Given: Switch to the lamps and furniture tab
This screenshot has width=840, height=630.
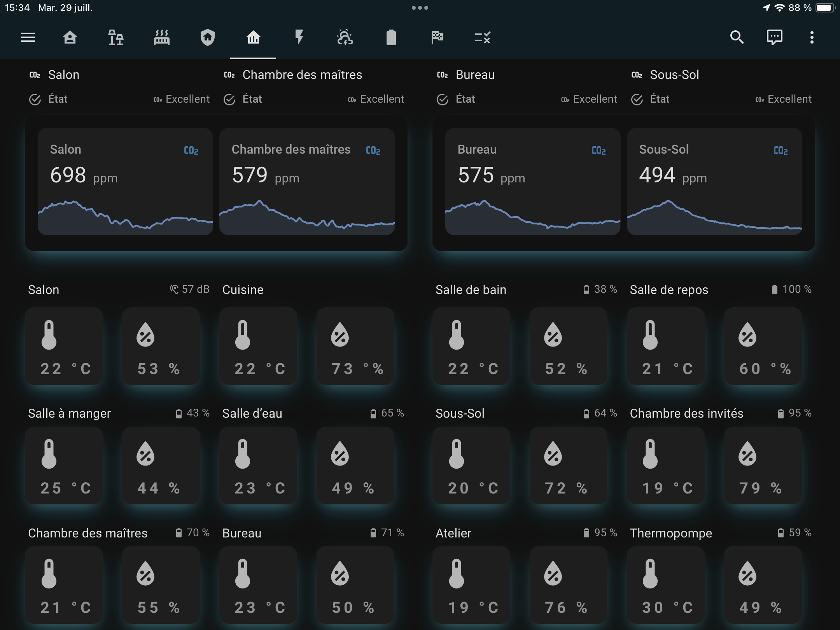Looking at the screenshot, I should point(115,37).
